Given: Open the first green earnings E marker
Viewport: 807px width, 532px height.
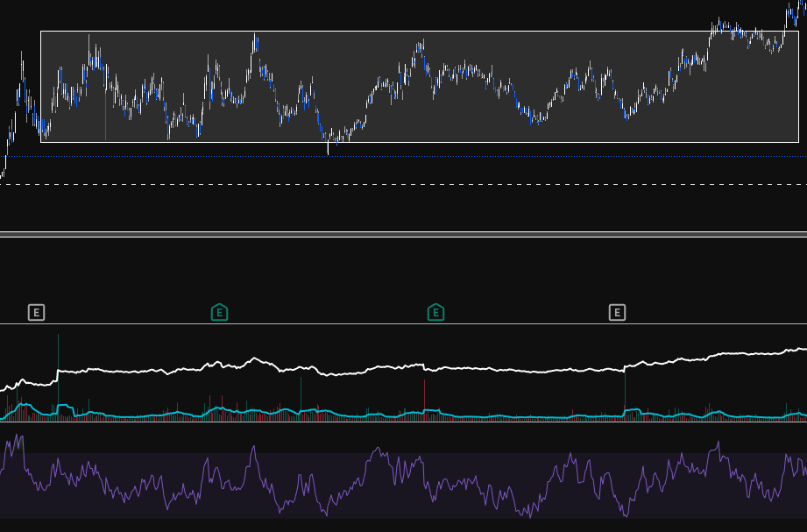Looking at the screenshot, I should point(219,312).
